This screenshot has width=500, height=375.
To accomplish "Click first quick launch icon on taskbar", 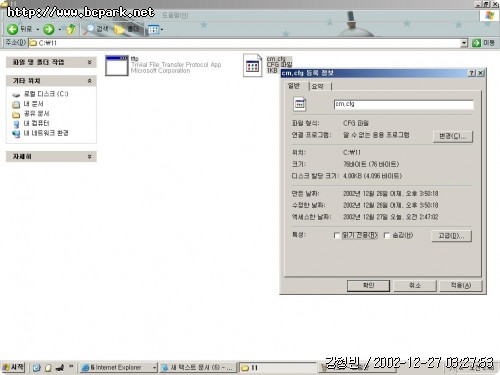I will coord(36,368).
